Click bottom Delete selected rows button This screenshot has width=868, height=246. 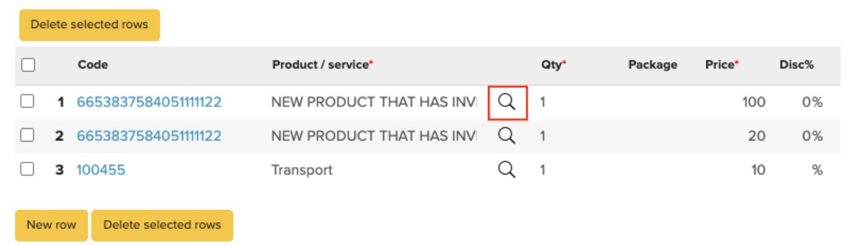[162, 225]
